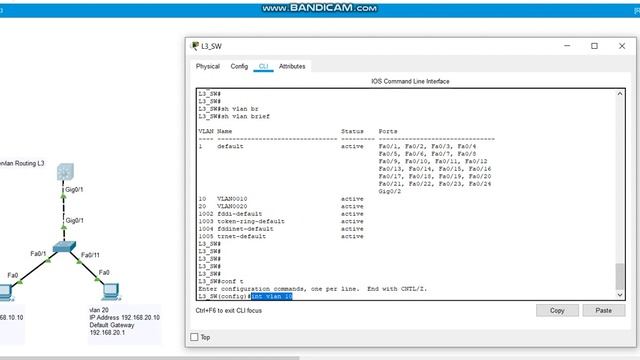
Task: Open the Attributes tab
Action: point(292,66)
